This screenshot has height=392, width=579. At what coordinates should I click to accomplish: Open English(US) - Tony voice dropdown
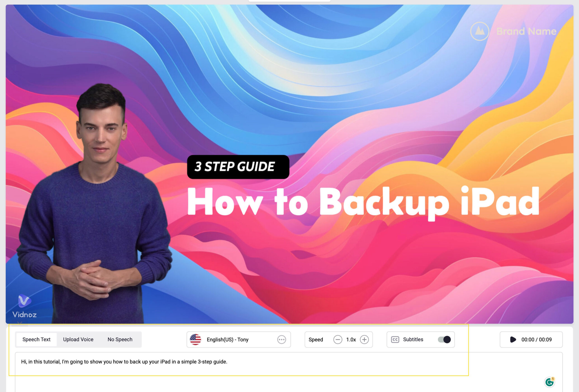click(x=238, y=339)
